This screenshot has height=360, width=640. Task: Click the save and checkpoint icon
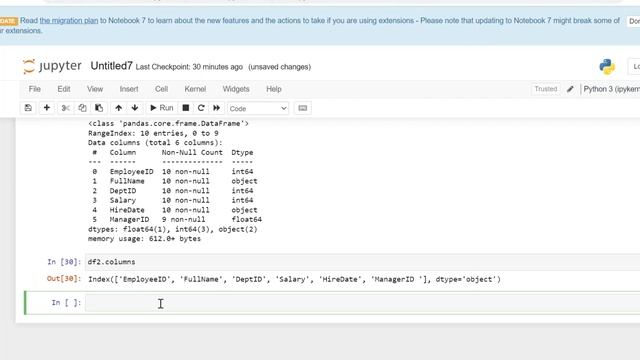pos(28,108)
